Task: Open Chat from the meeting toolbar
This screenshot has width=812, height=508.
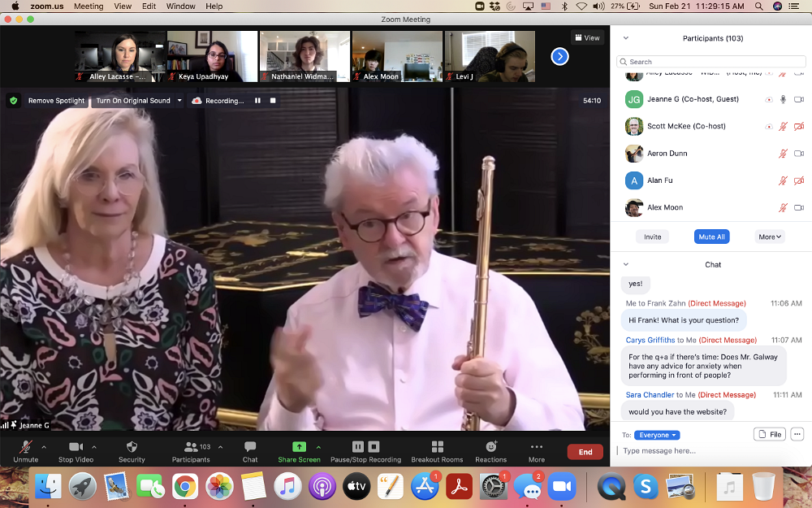Action: click(x=250, y=446)
